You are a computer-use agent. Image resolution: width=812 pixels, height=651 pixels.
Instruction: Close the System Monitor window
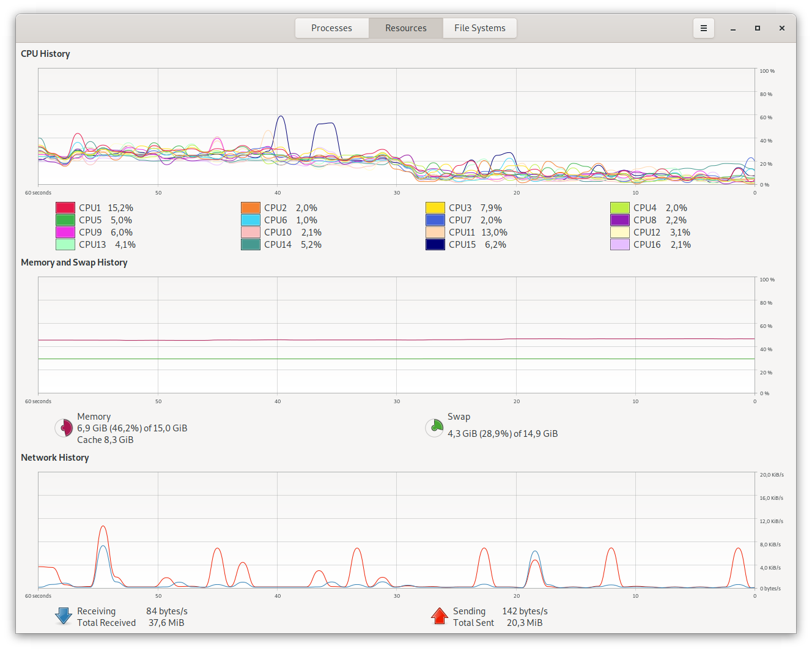(782, 28)
